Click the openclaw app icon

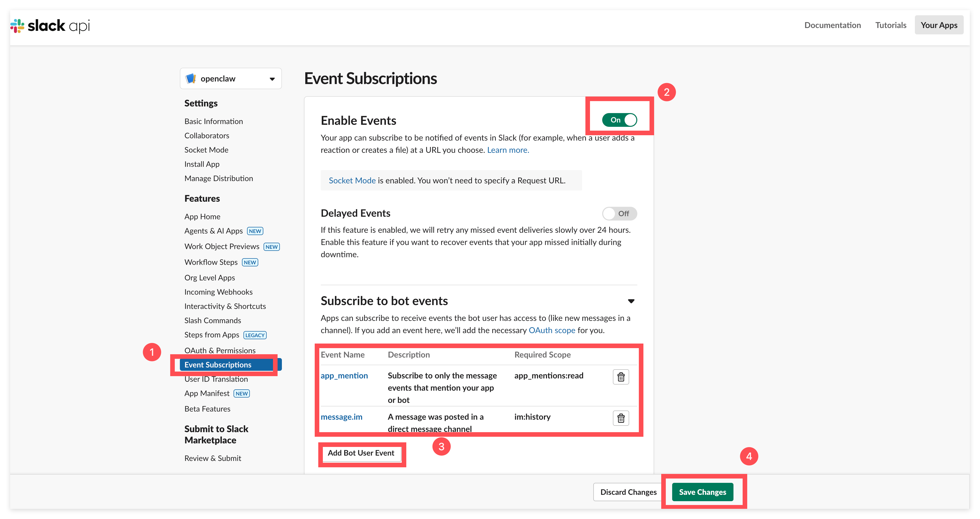(x=191, y=79)
